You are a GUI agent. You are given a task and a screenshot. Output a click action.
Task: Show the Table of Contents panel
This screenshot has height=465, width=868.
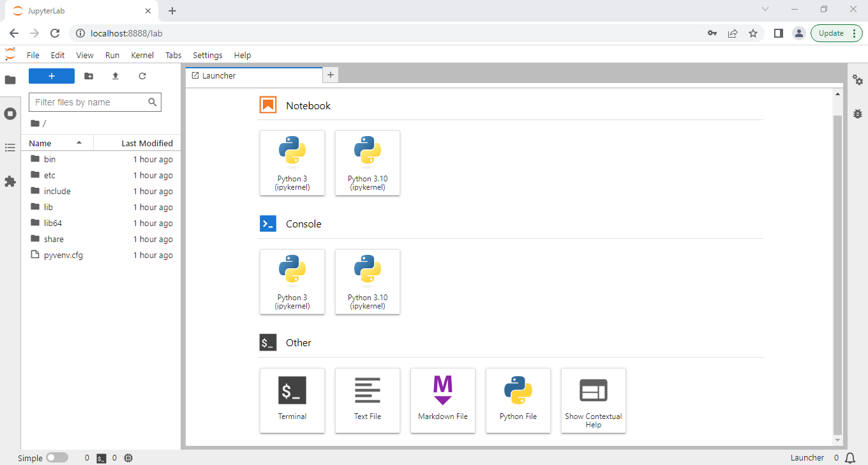pyautogui.click(x=10, y=148)
